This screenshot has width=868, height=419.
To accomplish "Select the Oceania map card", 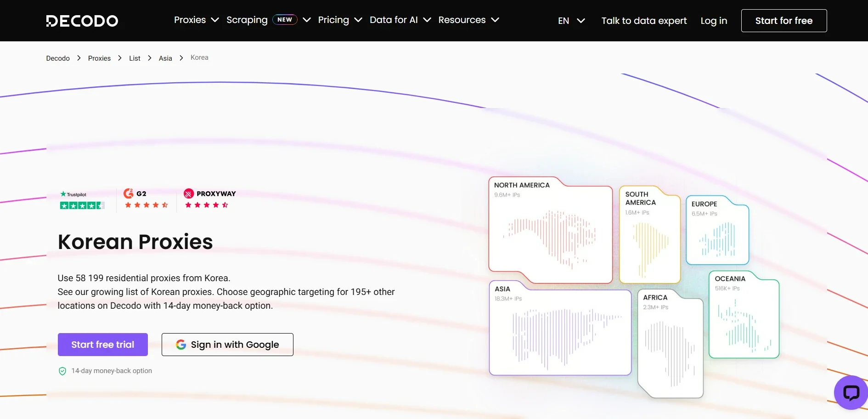I will [744, 314].
